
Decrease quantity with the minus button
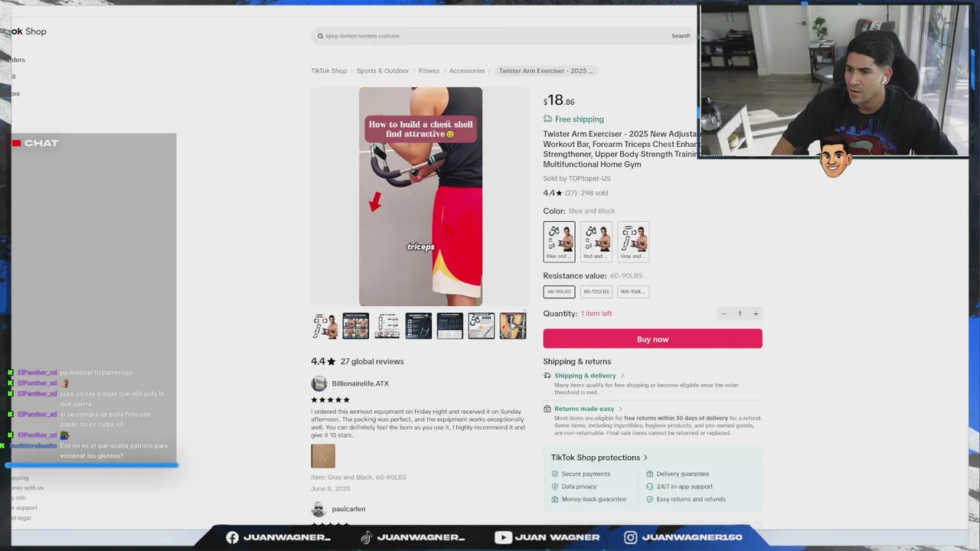(724, 314)
